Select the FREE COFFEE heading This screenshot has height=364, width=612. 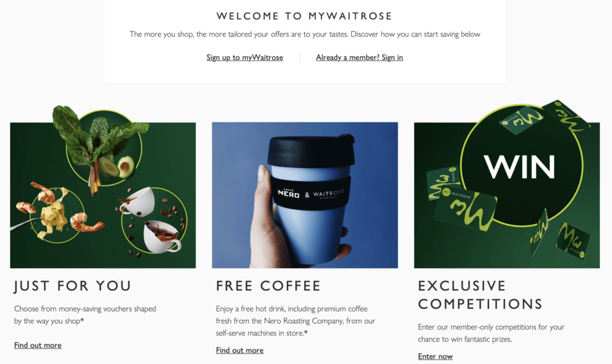268,286
